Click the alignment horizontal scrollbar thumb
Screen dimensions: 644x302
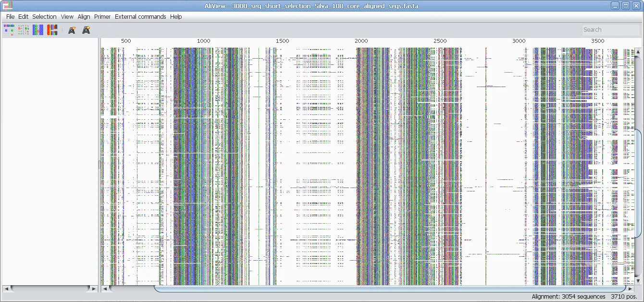[389, 289]
